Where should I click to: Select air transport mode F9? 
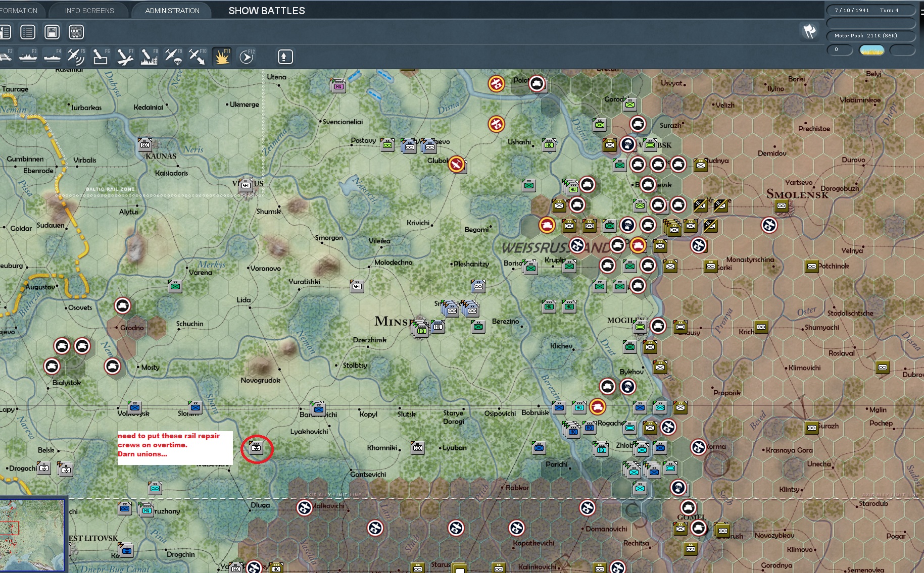click(173, 57)
